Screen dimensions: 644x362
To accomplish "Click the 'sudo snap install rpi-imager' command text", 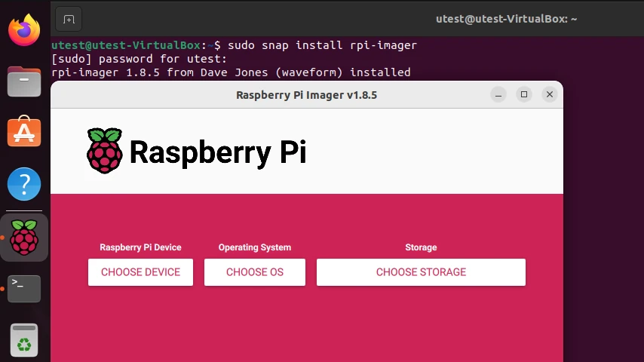I will [x=323, y=45].
